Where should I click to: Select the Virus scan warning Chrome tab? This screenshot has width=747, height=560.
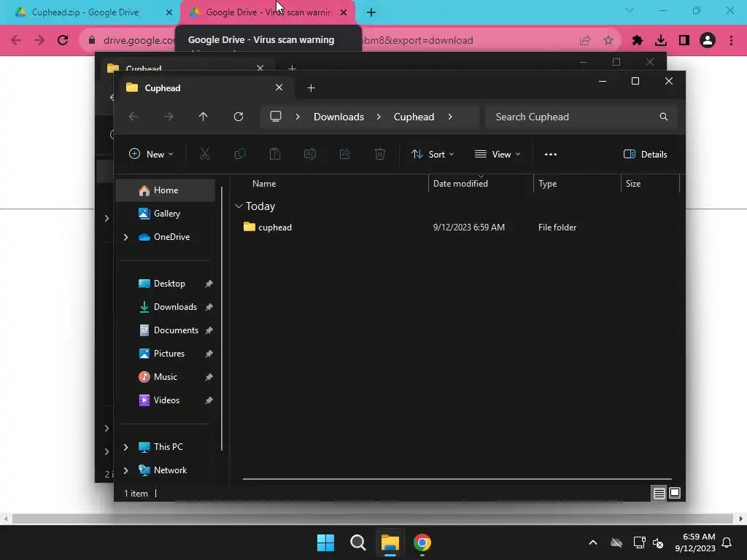click(x=268, y=12)
